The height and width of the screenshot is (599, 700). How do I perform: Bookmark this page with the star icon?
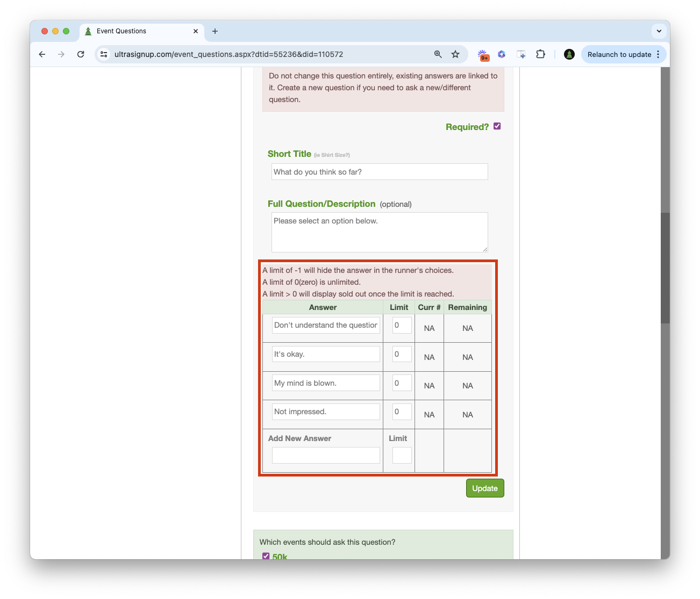pyautogui.click(x=455, y=54)
